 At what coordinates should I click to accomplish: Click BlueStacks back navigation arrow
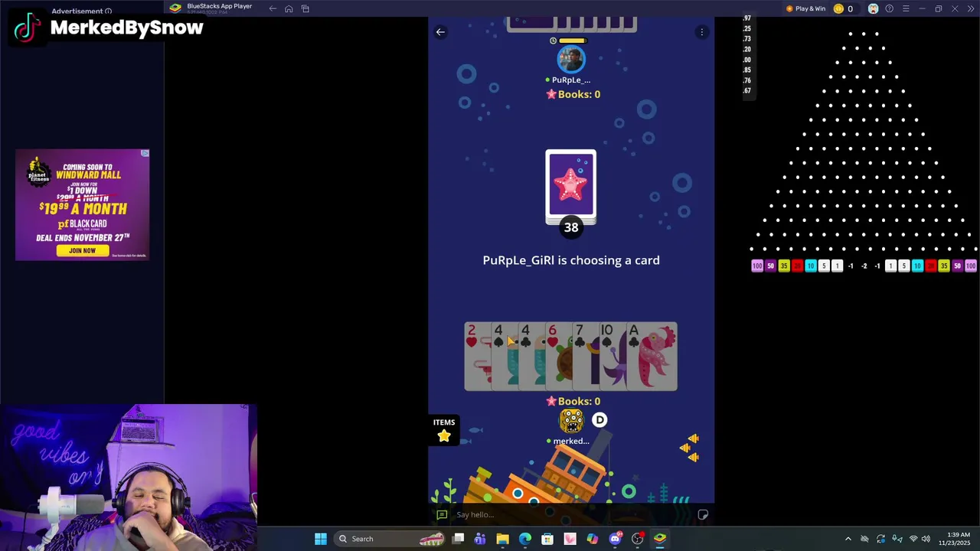coord(273,8)
